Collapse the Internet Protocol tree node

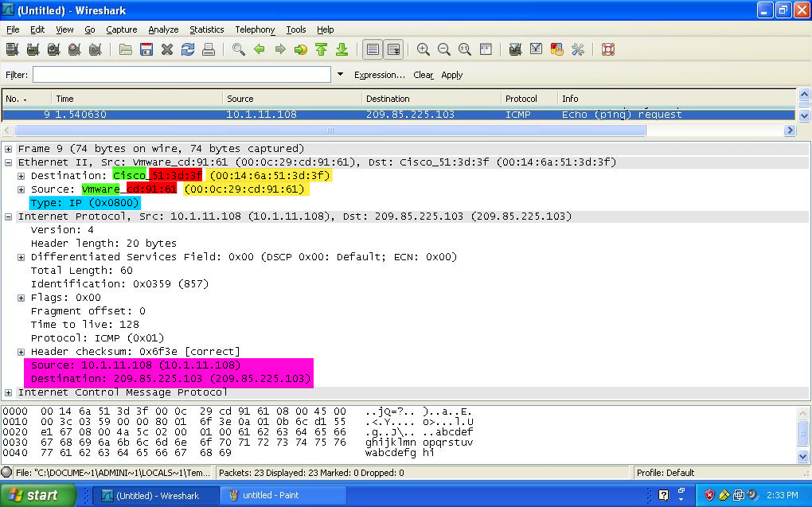[x=8, y=216]
